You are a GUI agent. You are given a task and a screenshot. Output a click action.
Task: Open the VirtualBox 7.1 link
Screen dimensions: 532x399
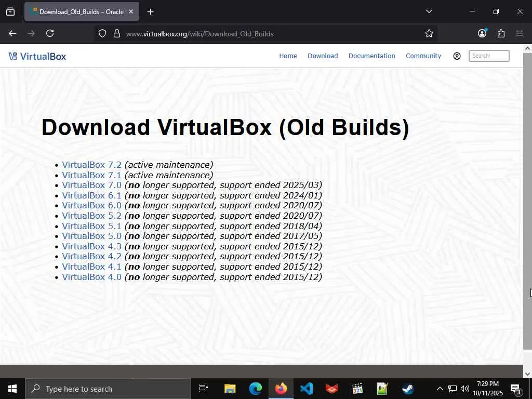click(x=91, y=175)
